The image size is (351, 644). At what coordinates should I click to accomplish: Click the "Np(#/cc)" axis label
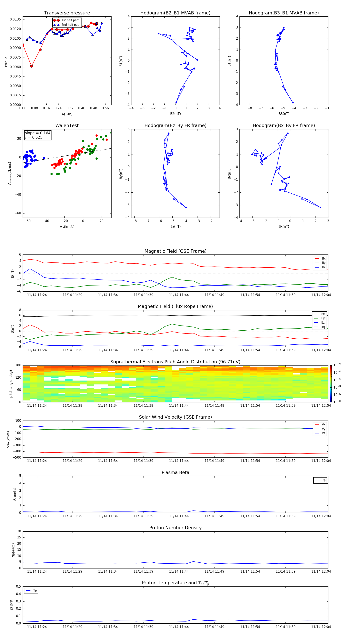click(x=13, y=550)
